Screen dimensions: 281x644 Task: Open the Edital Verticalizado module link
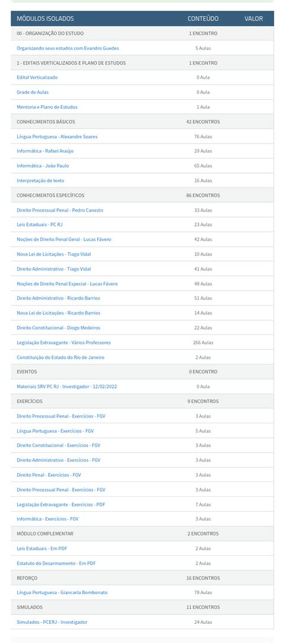pyautogui.click(x=37, y=77)
